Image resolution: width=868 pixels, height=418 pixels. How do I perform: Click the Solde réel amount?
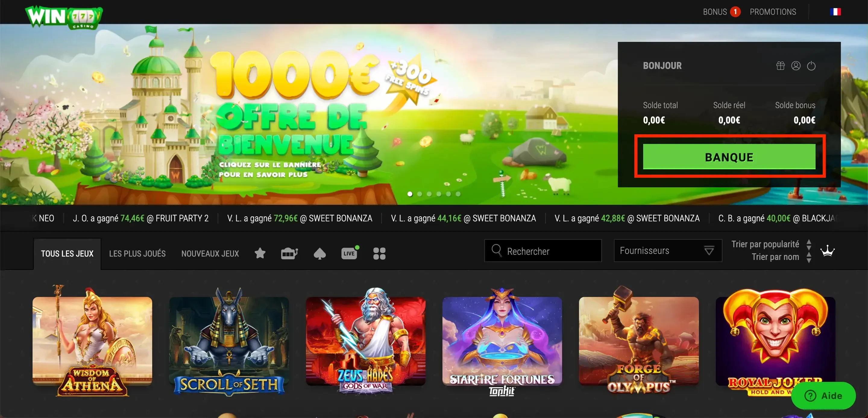tap(729, 120)
